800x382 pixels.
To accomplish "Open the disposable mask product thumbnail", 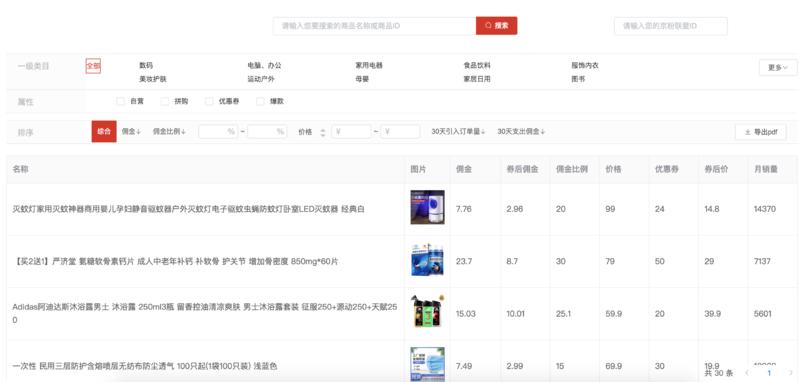I will click(428, 364).
